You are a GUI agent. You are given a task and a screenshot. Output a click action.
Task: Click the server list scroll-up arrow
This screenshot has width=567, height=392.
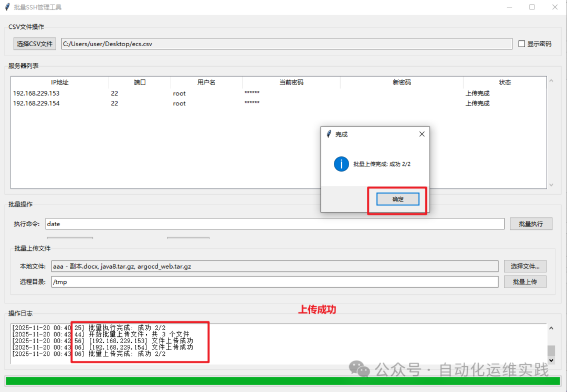pos(551,81)
